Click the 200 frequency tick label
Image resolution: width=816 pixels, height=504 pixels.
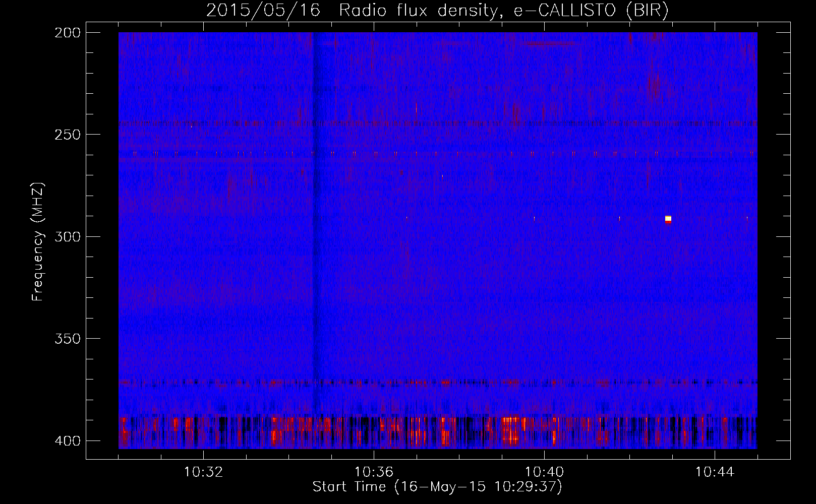[68, 32]
